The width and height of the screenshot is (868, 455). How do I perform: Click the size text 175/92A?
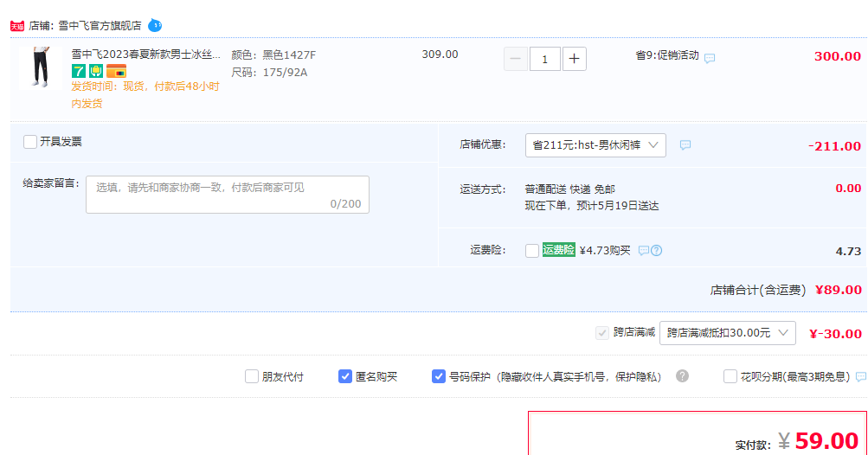tap(285, 73)
